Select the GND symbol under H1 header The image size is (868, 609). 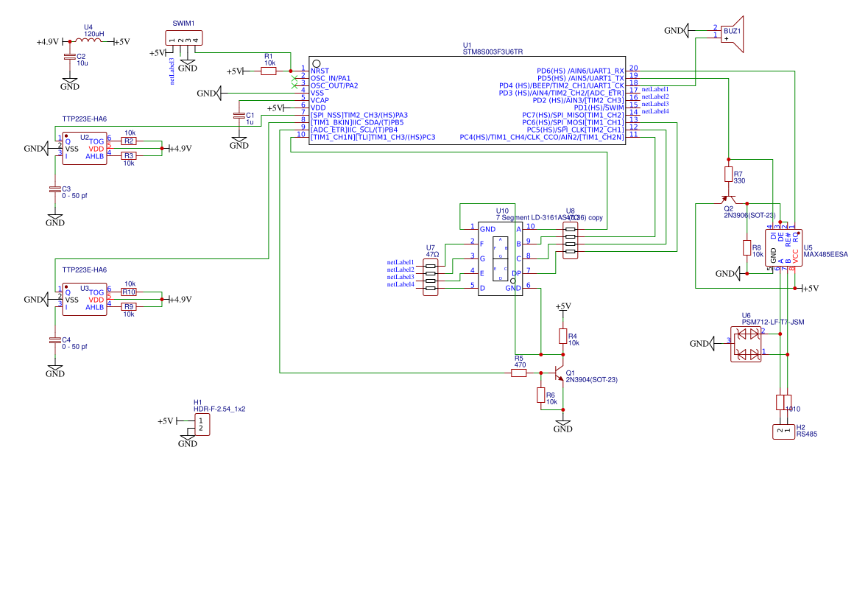pos(188,442)
